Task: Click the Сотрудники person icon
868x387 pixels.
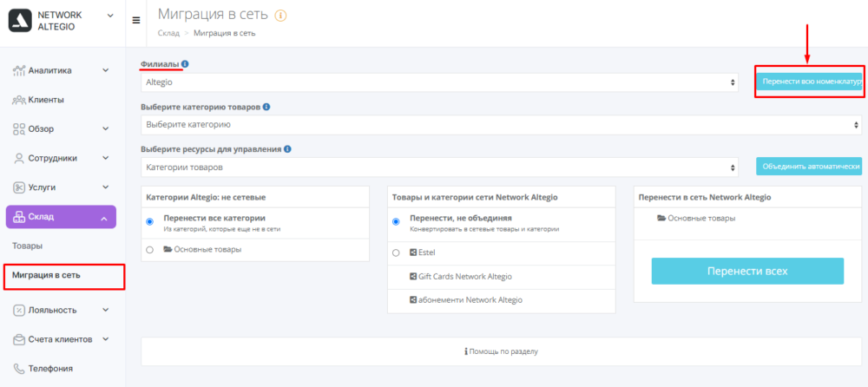Action: coord(19,158)
